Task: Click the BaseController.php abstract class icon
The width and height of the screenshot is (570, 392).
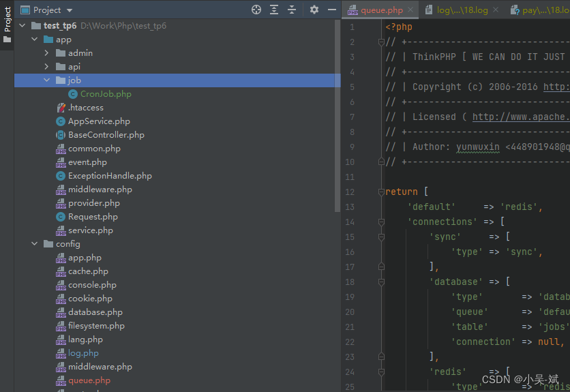Action: click(61, 135)
